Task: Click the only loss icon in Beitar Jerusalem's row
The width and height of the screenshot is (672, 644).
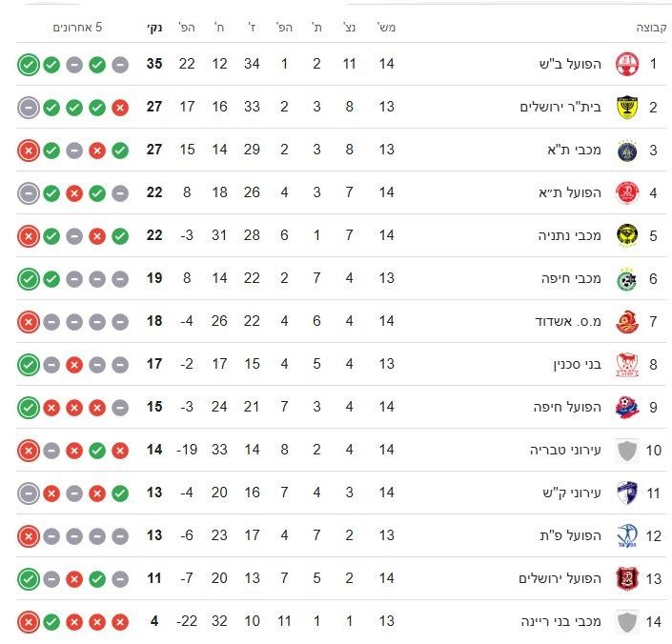Action: coord(120,108)
